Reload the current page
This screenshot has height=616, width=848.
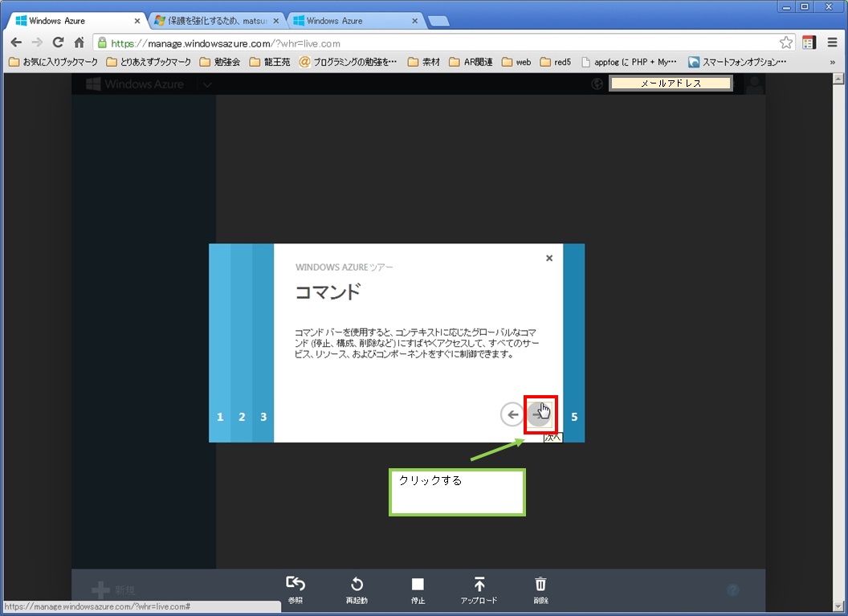(x=58, y=43)
